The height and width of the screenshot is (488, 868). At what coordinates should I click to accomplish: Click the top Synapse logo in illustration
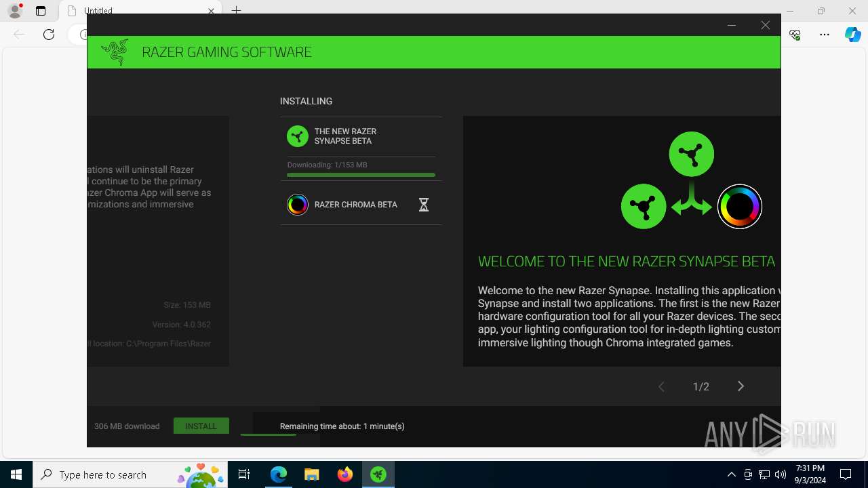click(692, 154)
